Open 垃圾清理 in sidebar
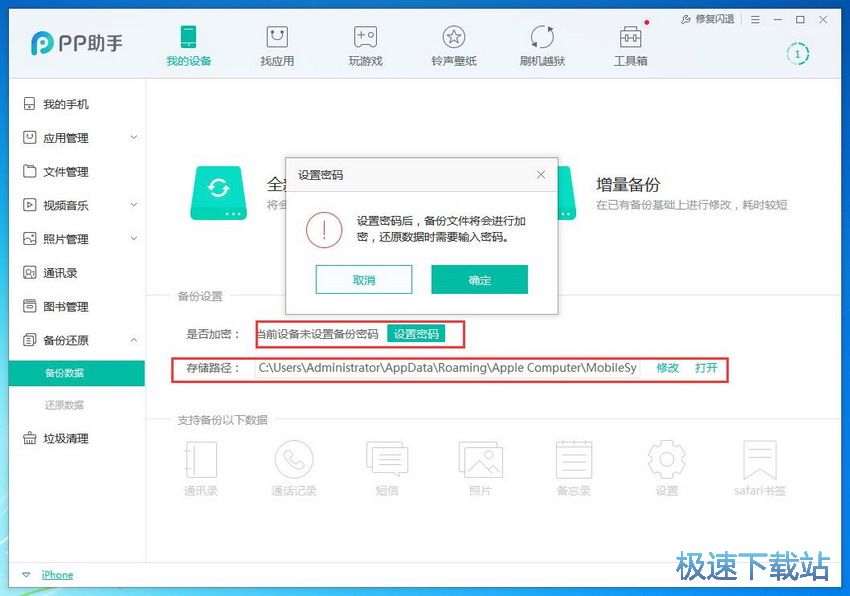The width and height of the screenshot is (850, 596). (66, 438)
